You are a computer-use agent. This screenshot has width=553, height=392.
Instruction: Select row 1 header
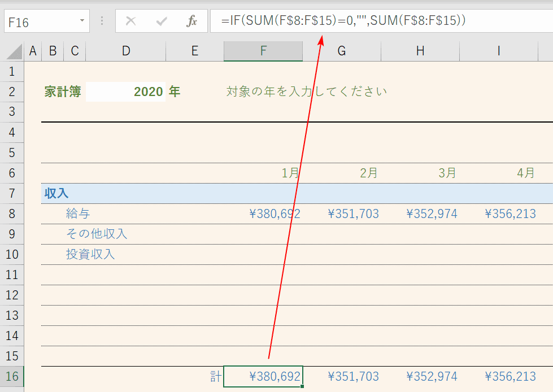click(12, 72)
